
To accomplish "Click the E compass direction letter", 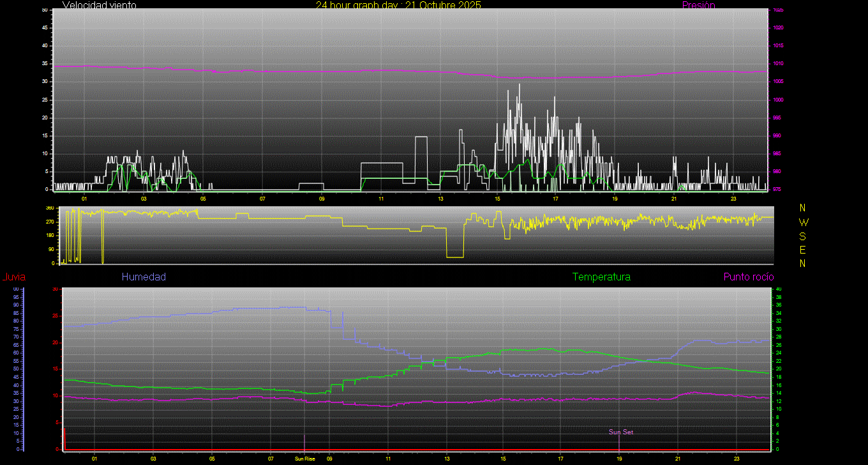I will [803, 249].
